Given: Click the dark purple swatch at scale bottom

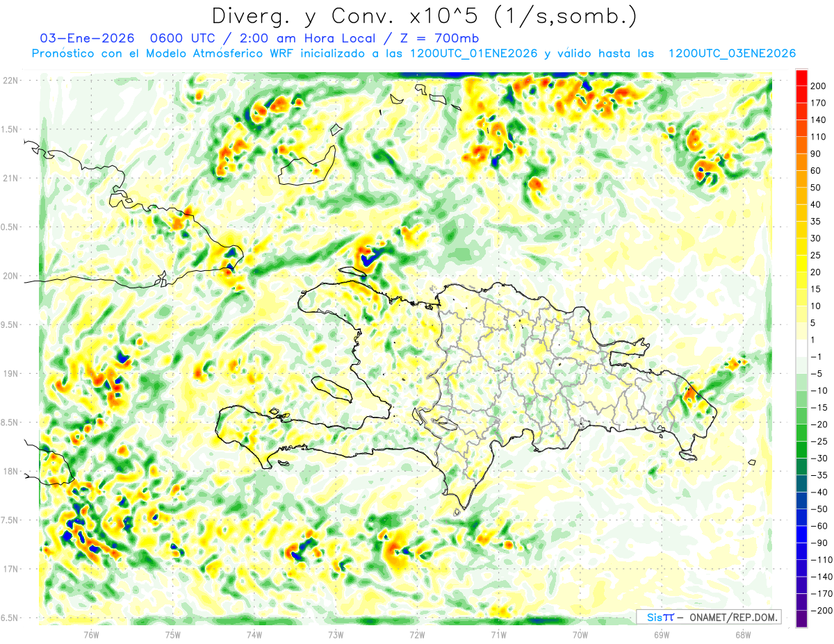Looking at the screenshot, I should (801, 619).
